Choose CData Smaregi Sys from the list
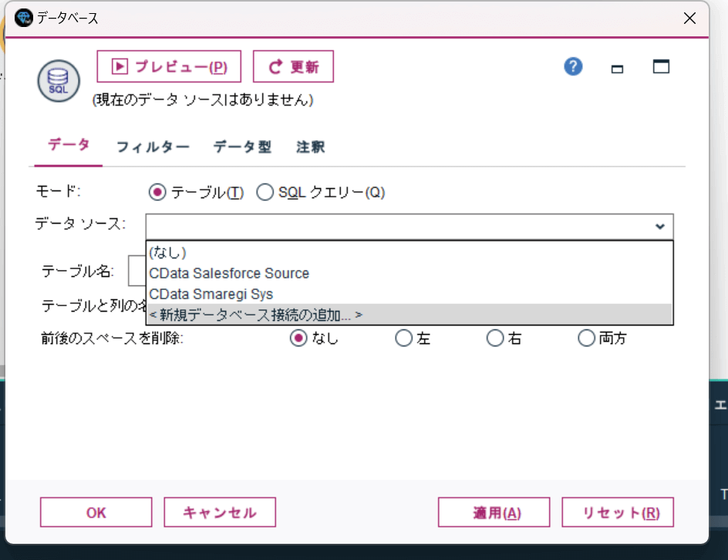728x560 pixels. click(x=211, y=294)
